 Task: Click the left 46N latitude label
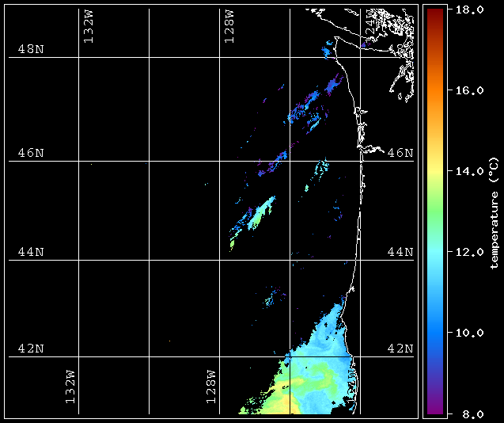click(x=31, y=153)
